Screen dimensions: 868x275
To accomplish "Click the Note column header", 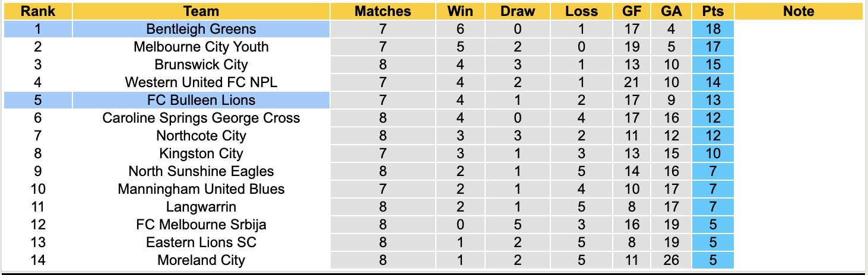I will [799, 11].
